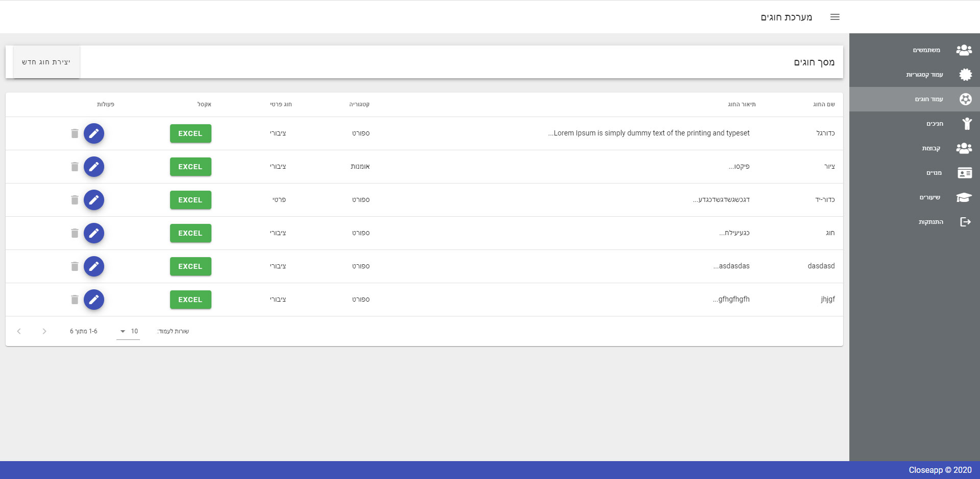This screenshot has width=980, height=479.
Task: Click the logout icon for התנתקות
Action: tap(965, 222)
